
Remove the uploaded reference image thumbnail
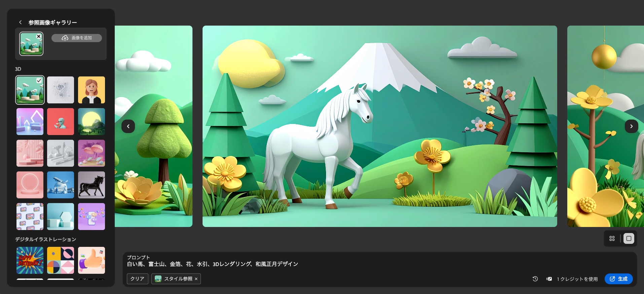(x=39, y=36)
